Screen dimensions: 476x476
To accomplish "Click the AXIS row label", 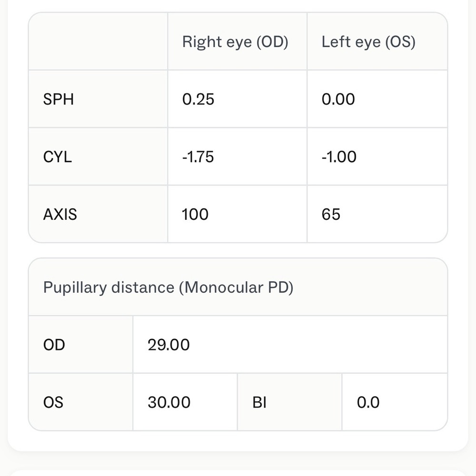I will coord(60,214).
